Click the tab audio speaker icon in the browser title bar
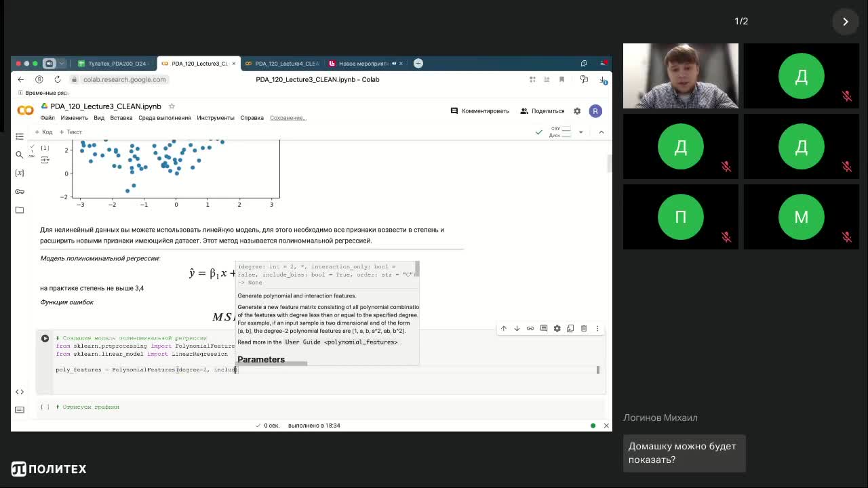 point(49,63)
